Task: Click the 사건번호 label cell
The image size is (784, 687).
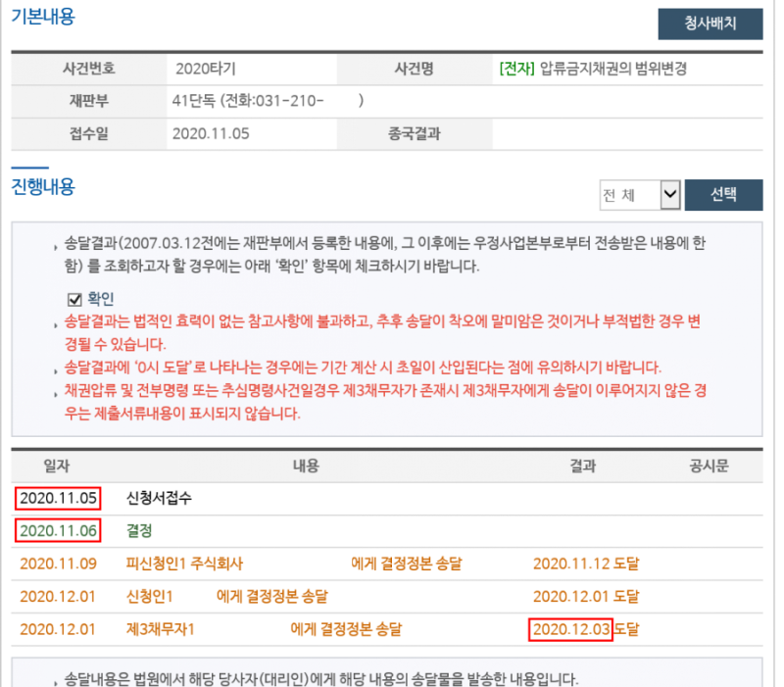Action: point(89,69)
